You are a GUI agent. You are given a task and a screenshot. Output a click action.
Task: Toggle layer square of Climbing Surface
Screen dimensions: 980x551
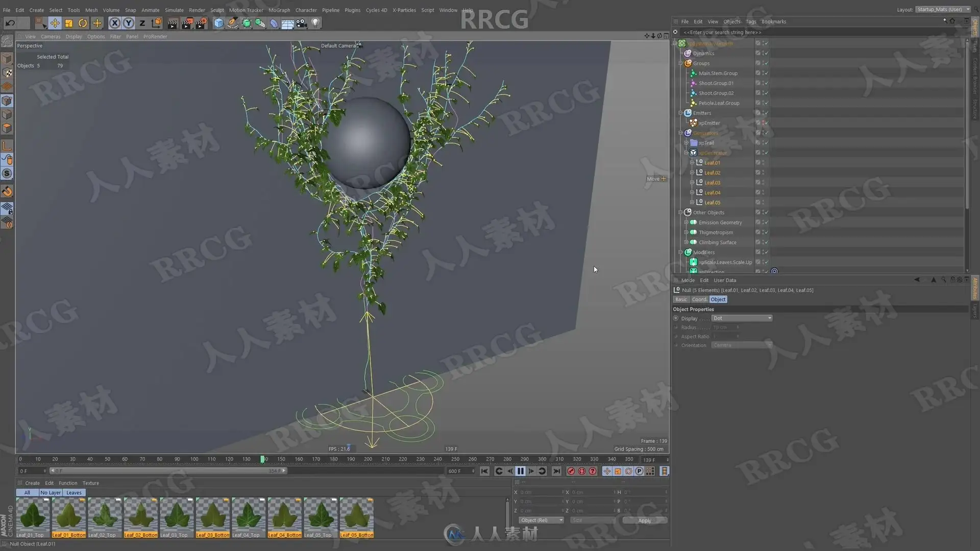coord(758,242)
